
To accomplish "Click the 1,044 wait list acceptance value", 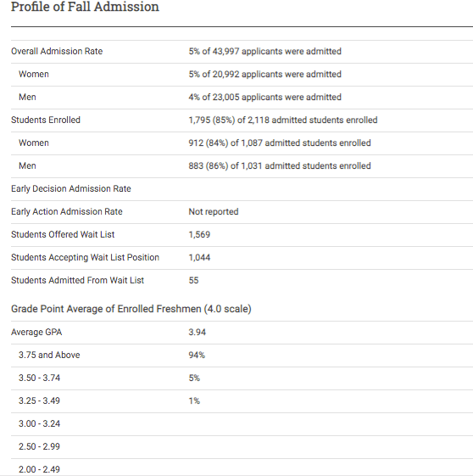I will pos(199,258).
